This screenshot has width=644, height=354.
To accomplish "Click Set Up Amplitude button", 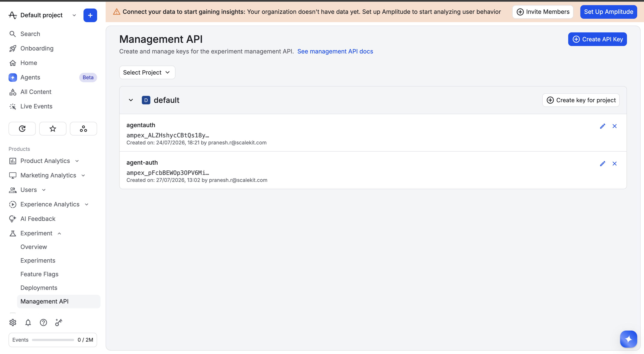I will pos(608,12).
